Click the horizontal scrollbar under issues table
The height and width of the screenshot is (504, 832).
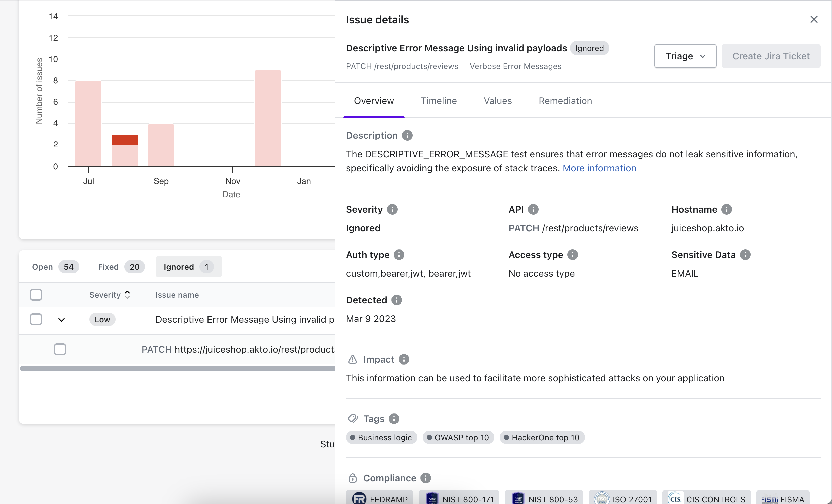(x=177, y=369)
